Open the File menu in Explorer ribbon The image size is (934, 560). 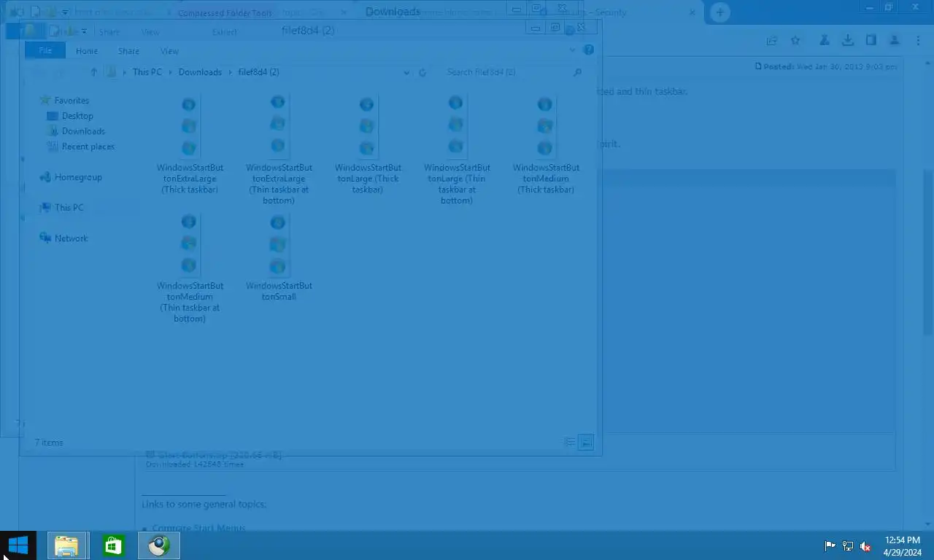tap(45, 51)
